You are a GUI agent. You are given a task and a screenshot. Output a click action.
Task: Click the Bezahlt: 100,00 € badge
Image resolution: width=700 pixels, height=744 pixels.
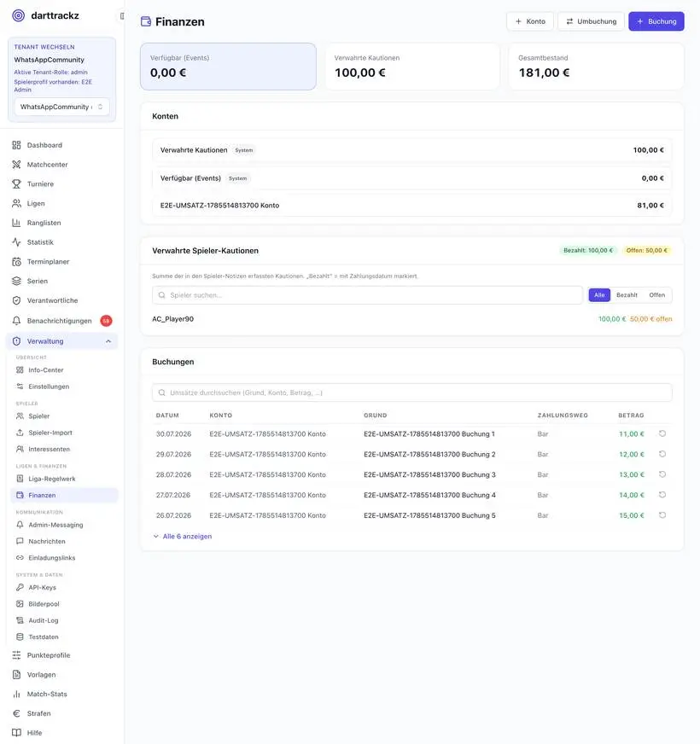point(588,251)
